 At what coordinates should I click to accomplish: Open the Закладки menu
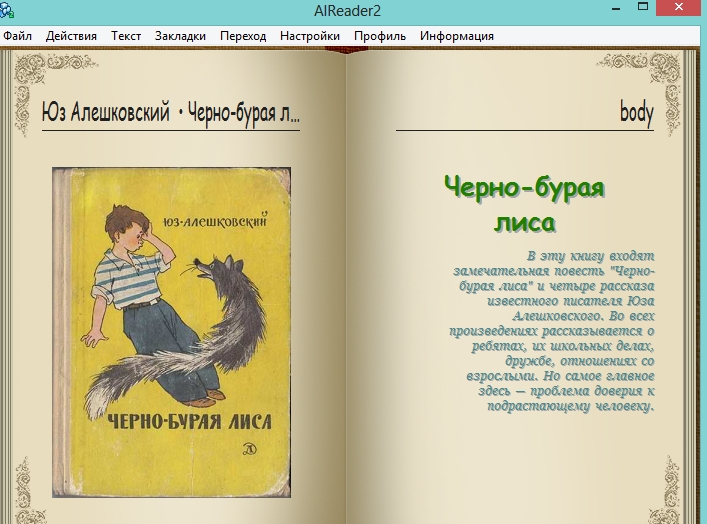180,36
